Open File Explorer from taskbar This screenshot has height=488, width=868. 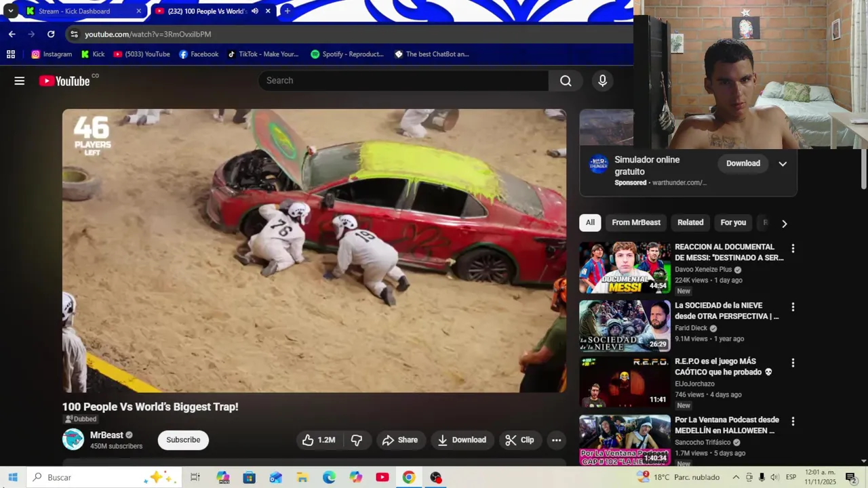pyautogui.click(x=302, y=477)
